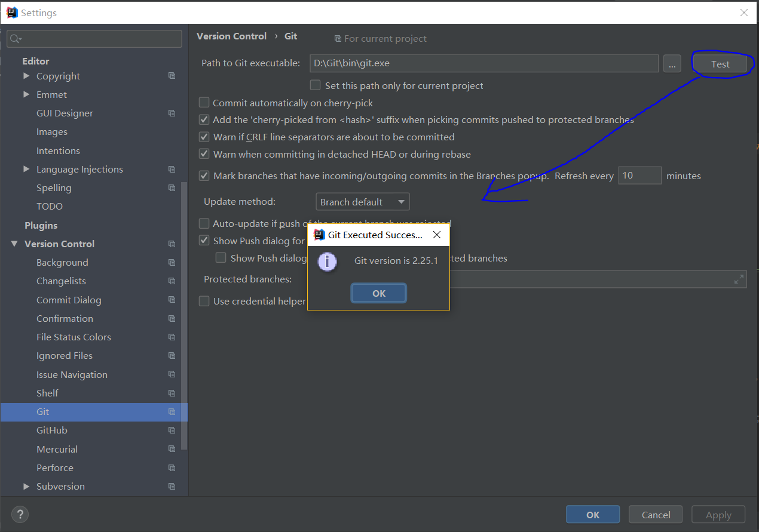Click the settings search box
The image size is (759, 532).
pos(94,39)
